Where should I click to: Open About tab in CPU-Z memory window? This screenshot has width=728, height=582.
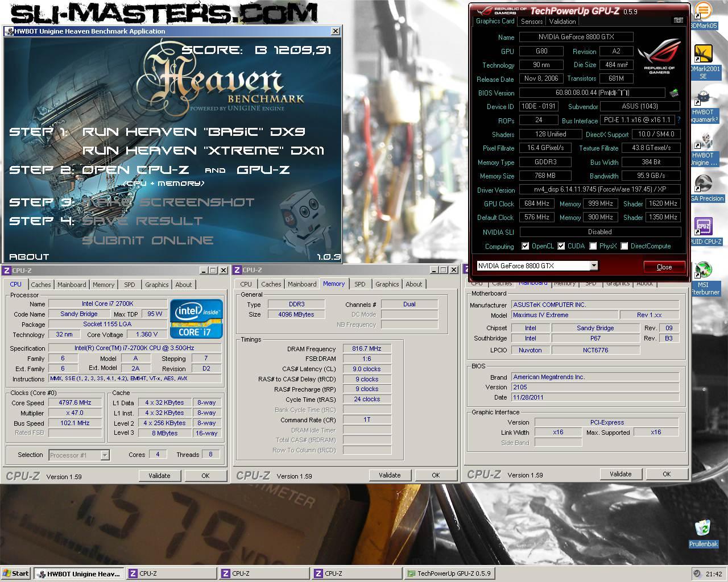(x=414, y=284)
